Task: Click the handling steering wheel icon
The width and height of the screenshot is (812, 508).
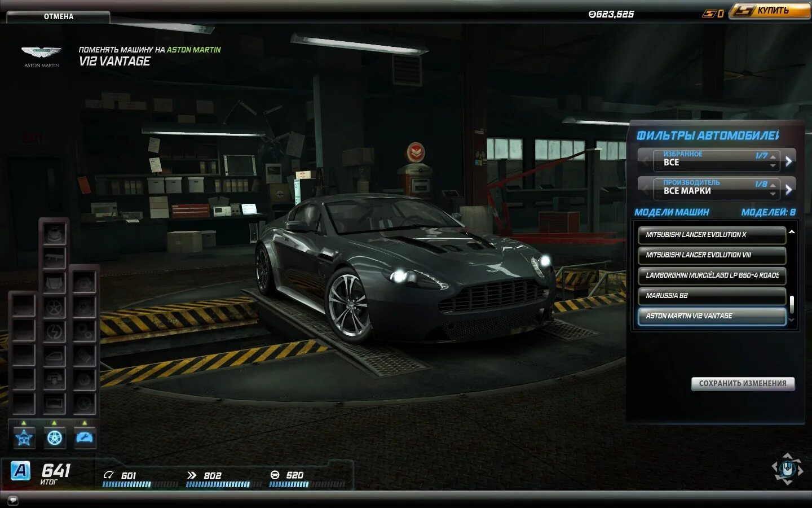Action: [x=275, y=475]
